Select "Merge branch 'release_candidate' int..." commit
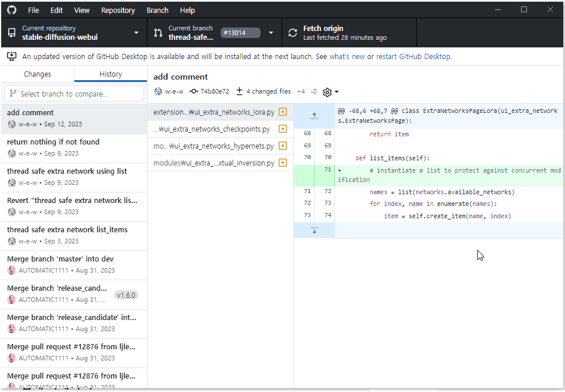This screenshot has height=392, width=565. (x=74, y=323)
